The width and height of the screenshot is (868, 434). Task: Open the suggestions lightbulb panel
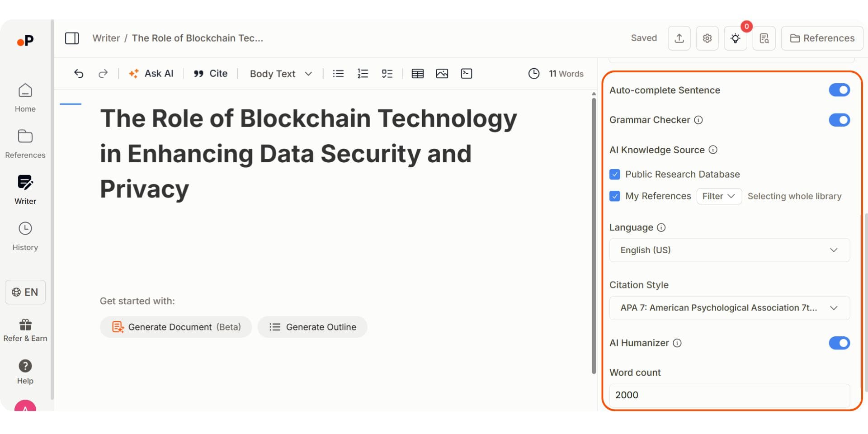(x=736, y=38)
